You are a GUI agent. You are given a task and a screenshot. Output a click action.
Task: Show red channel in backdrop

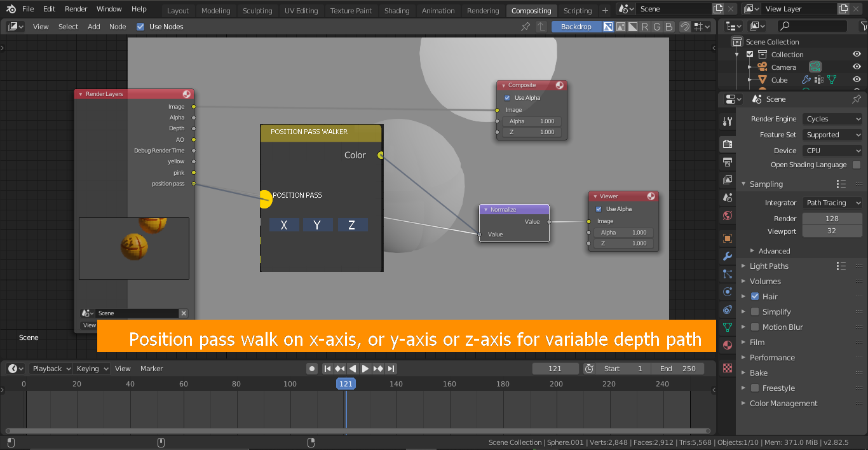pos(645,27)
